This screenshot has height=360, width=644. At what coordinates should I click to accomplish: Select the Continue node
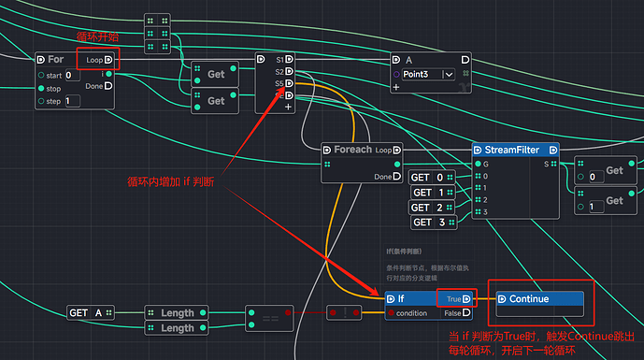click(539, 304)
